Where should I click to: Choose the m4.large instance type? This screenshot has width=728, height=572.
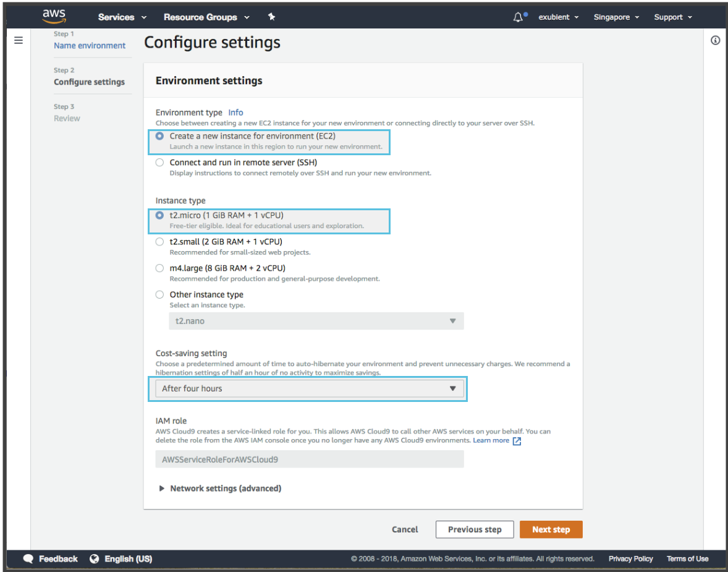pos(159,268)
